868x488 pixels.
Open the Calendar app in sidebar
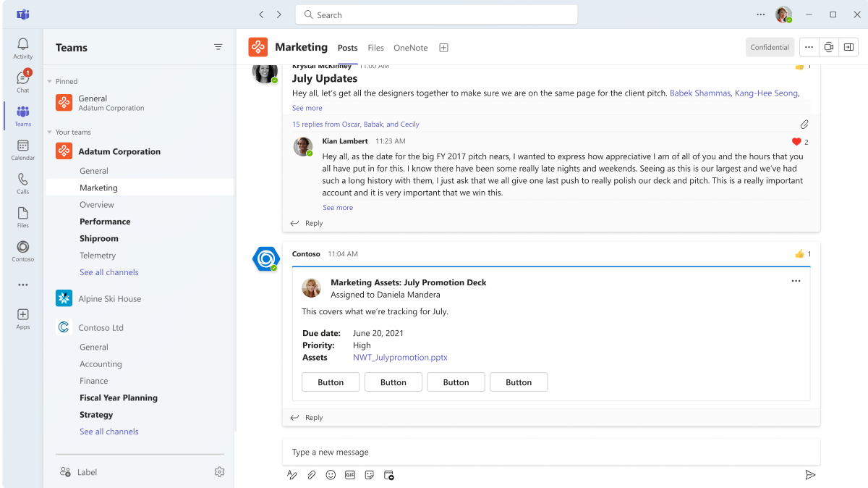[22, 150]
